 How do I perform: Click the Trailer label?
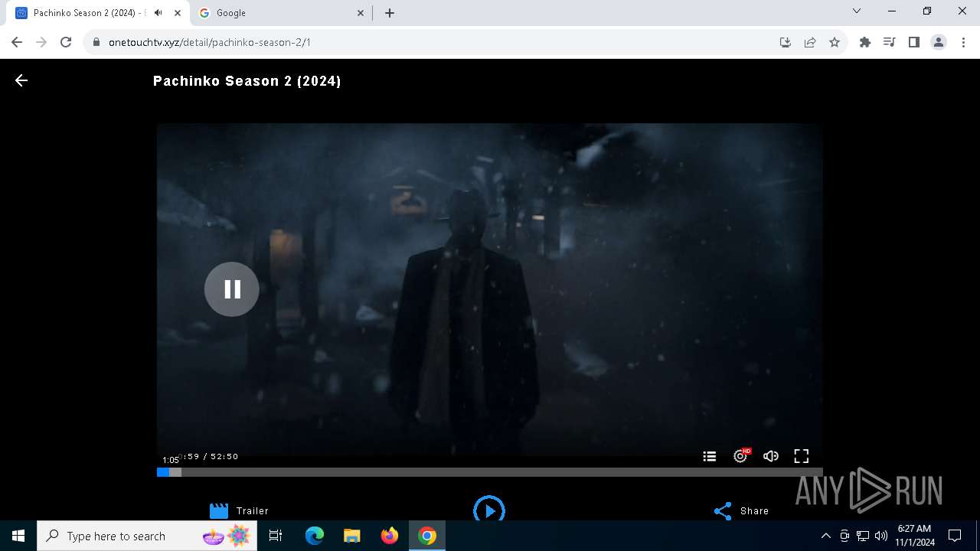point(253,510)
